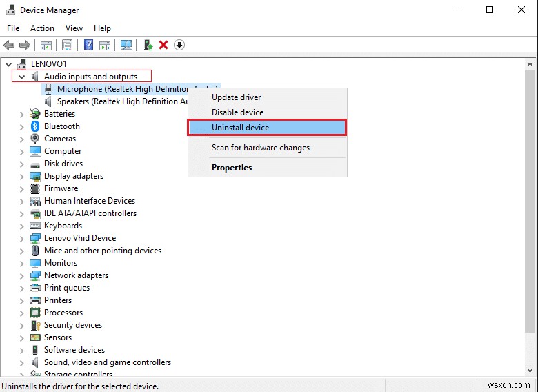This screenshot has height=392, width=538.
Task: Click the Bluetooth category icon
Action: point(35,126)
